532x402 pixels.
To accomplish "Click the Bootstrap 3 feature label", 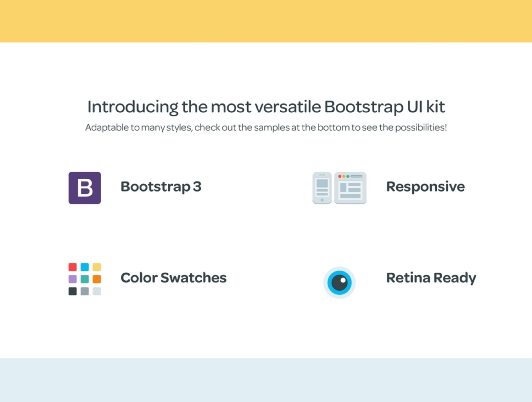I will click(x=161, y=187).
